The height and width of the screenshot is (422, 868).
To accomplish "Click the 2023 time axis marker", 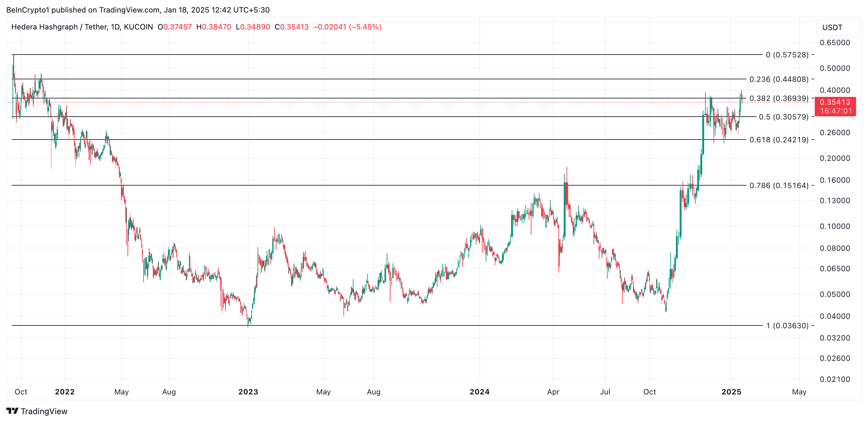I will pos(248,392).
